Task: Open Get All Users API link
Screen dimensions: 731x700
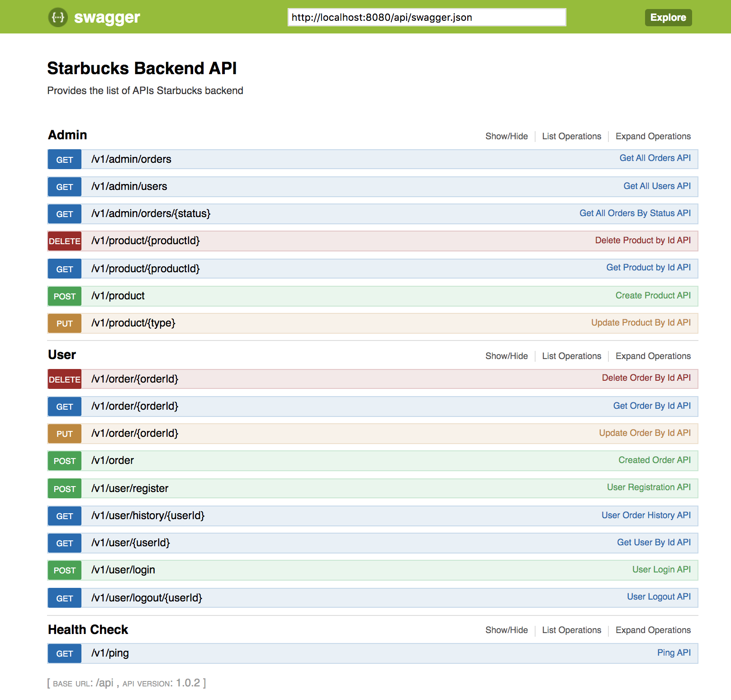Action: [657, 186]
